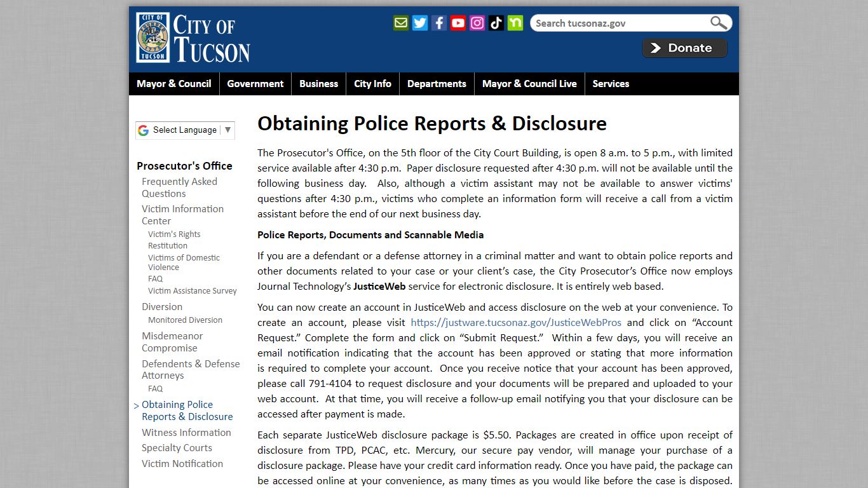Open the Instagram social icon
This screenshot has height=488, width=868.
(477, 23)
